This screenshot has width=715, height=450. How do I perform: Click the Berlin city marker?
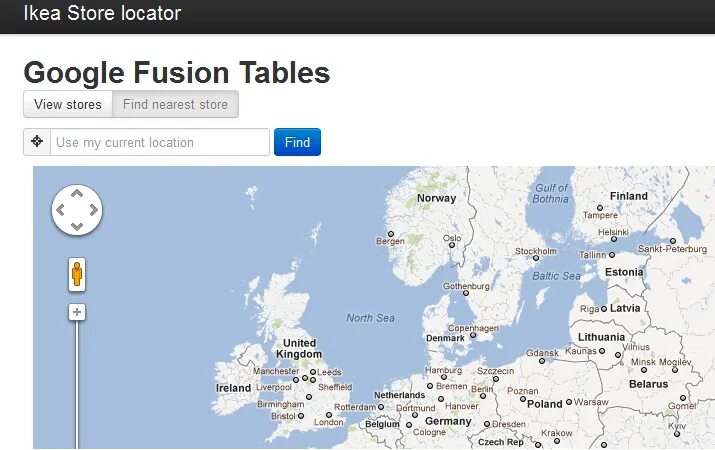[483, 396]
